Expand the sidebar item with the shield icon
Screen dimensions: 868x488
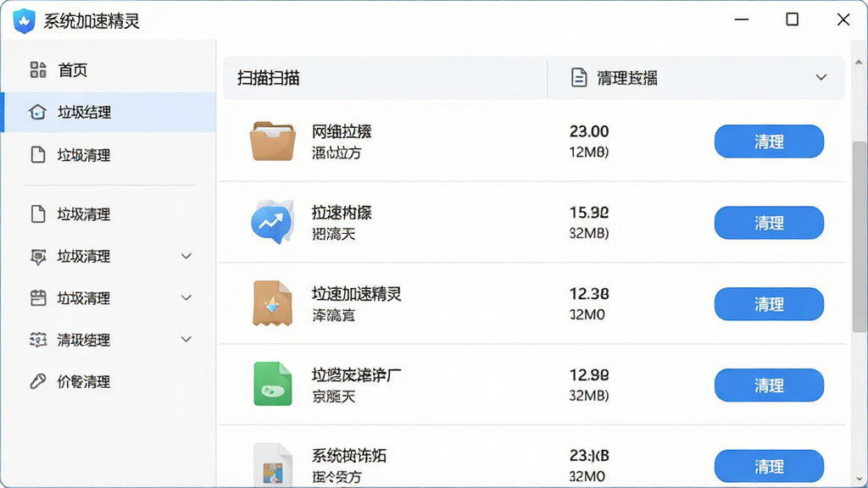[186, 256]
